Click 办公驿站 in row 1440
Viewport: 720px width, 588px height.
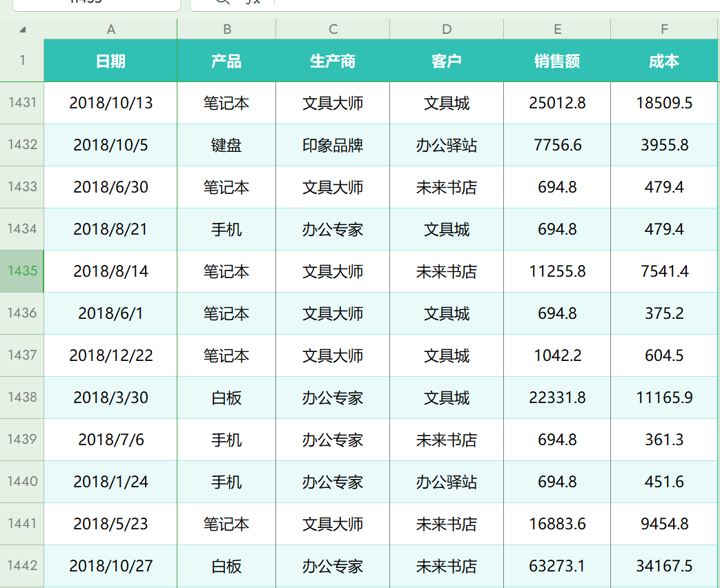point(447,482)
